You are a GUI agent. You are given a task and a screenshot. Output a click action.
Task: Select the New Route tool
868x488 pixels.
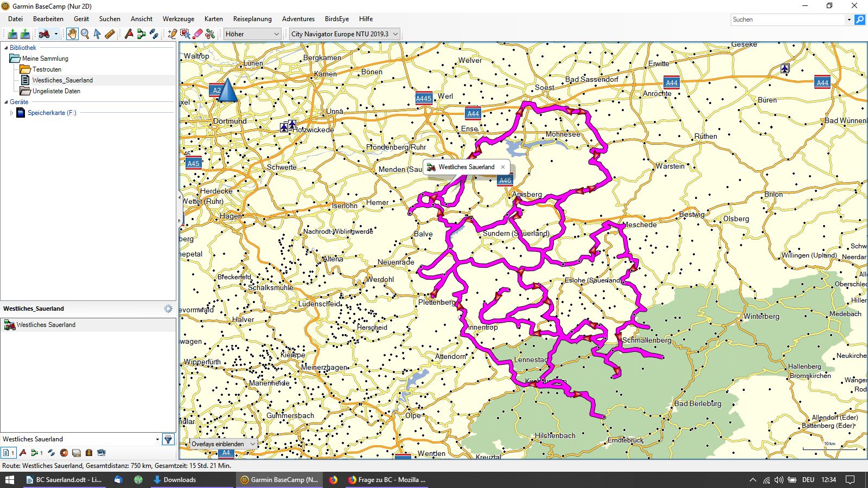(141, 34)
